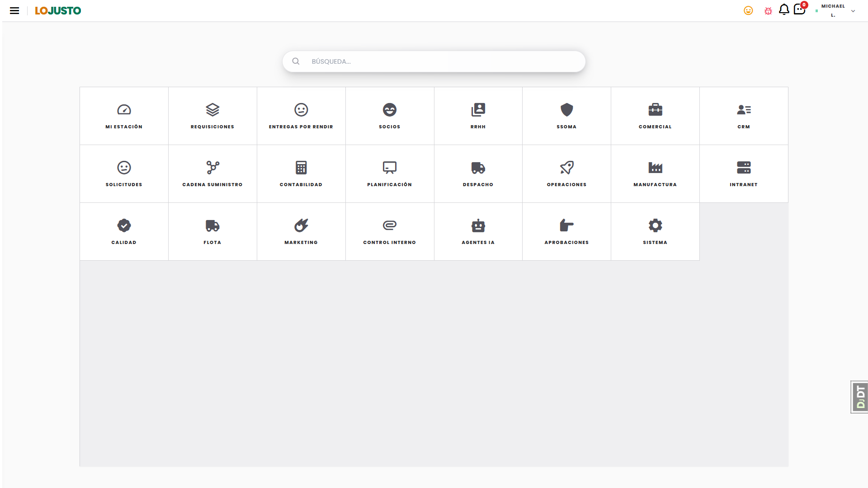Viewport: 868px width, 488px height.
Task: Open the Manufactura factory icon
Action: pyautogui.click(x=655, y=168)
